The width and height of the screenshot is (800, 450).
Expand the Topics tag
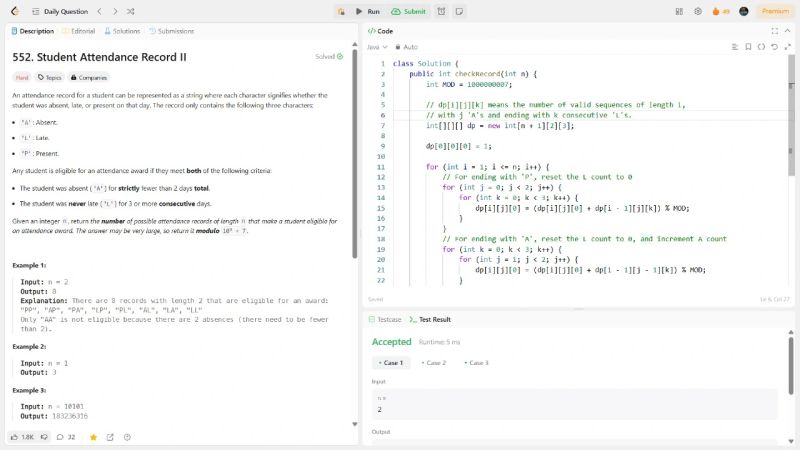50,77
